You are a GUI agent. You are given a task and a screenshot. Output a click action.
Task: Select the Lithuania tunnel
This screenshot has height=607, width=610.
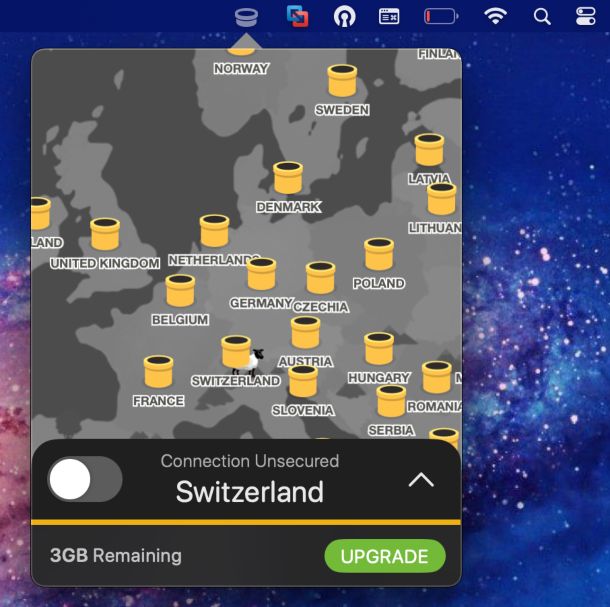pos(442,199)
